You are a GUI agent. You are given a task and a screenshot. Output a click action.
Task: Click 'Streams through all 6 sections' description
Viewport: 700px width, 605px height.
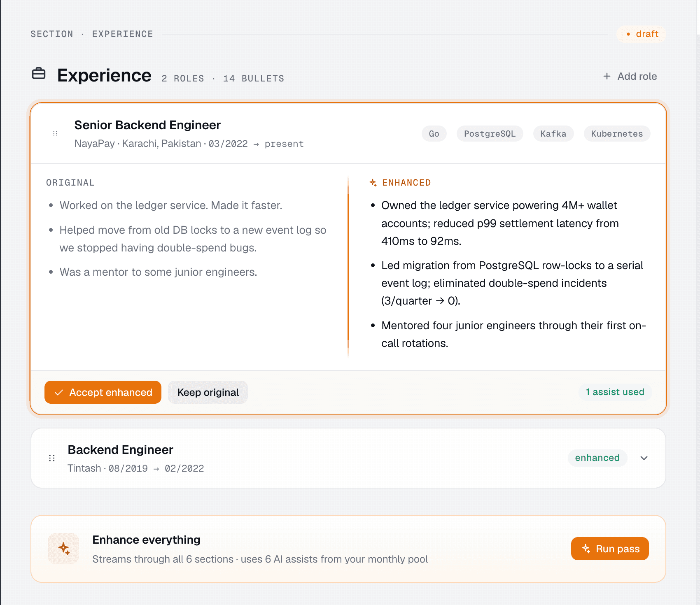[x=260, y=559]
